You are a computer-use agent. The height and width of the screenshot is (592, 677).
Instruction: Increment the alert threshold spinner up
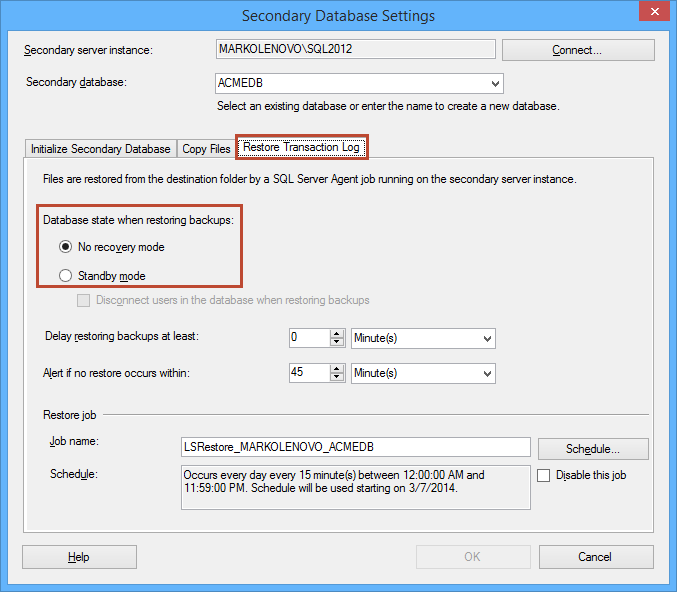click(337, 368)
